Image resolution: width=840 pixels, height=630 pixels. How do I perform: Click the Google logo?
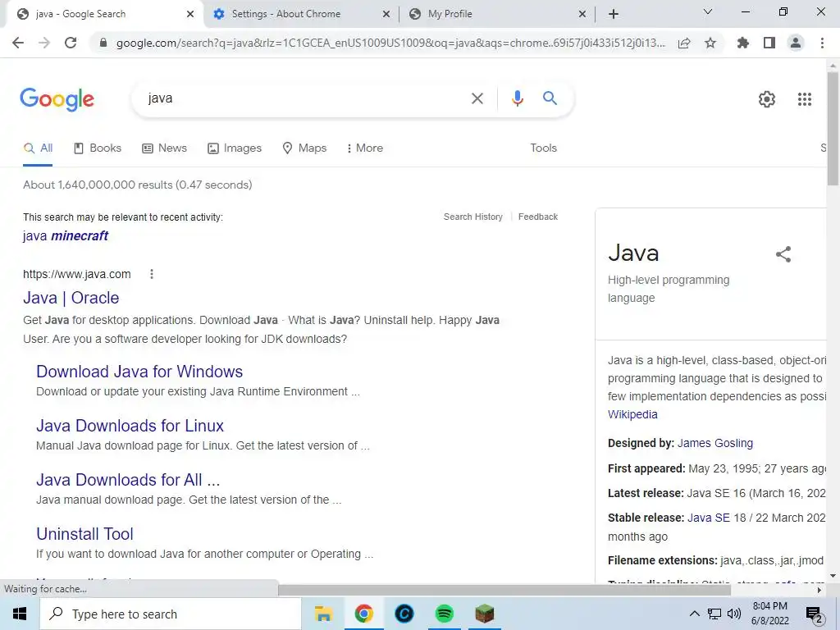click(57, 99)
